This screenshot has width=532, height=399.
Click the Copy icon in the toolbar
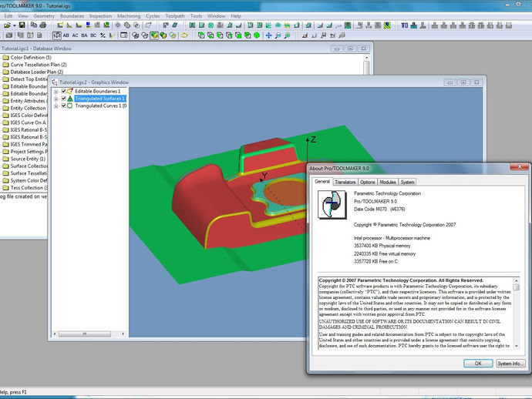tap(34, 25)
